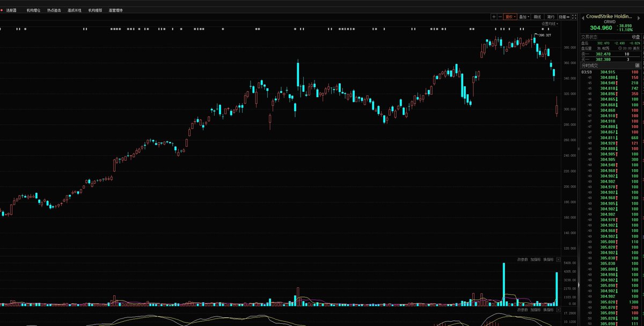
Task: Hide the side panel with 隐藏
Action: point(564,17)
